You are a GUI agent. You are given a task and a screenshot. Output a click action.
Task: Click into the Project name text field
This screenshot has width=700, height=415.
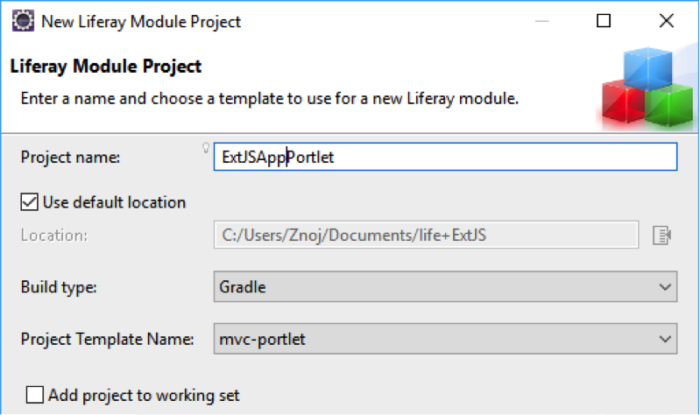click(x=446, y=157)
